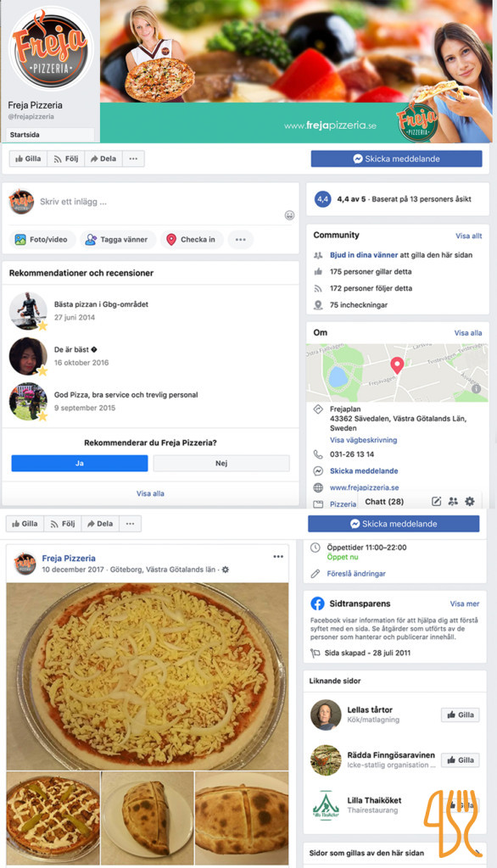Expand the top page actions three-dot menu
Viewport: 497px width, 868px height.
click(133, 159)
